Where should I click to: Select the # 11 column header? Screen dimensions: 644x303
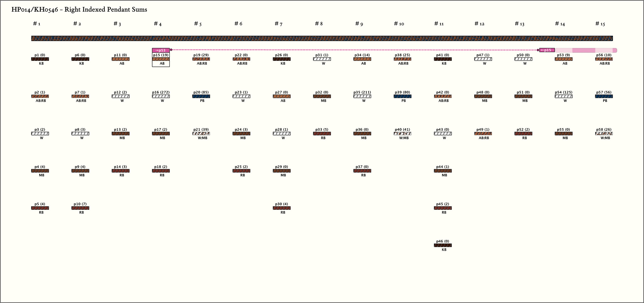click(439, 24)
